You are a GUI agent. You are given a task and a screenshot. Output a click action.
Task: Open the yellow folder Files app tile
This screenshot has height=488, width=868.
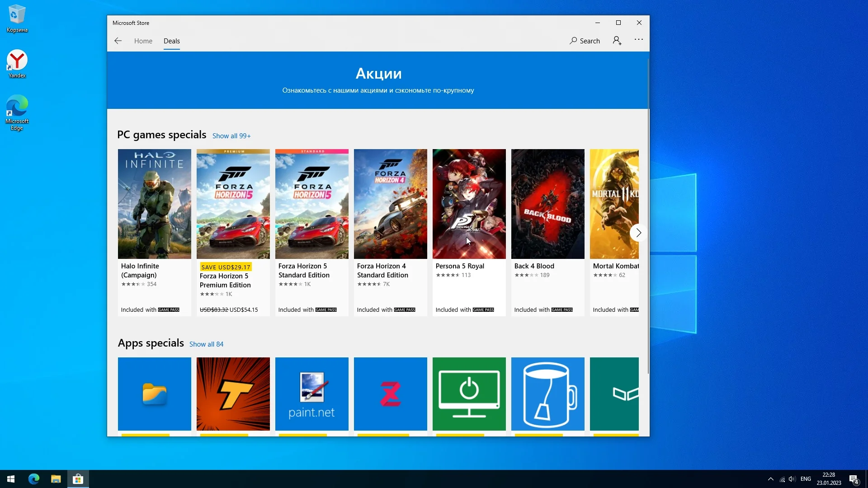click(154, 394)
